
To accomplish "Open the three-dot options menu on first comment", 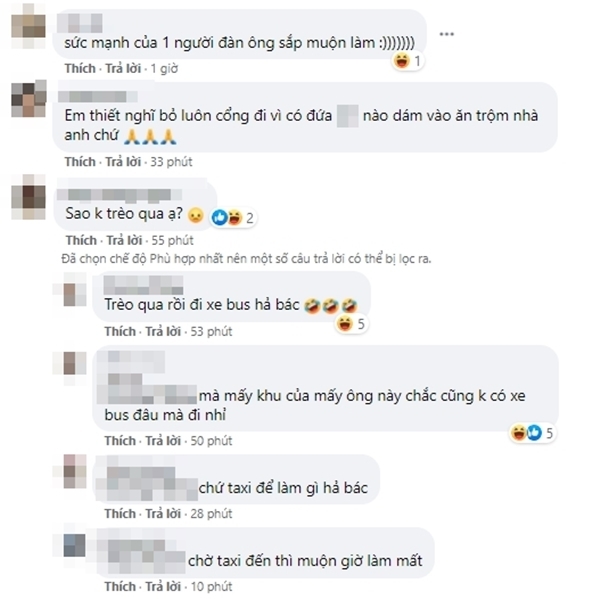I will [x=446, y=34].
